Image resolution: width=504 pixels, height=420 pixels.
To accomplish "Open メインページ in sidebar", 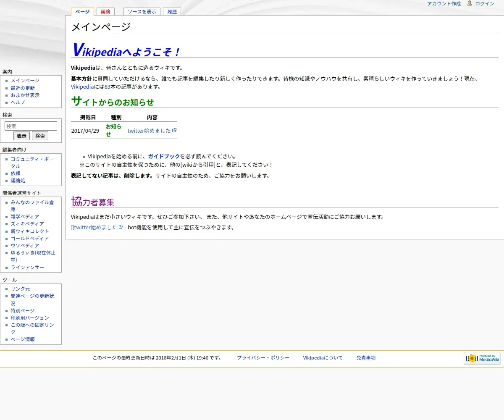I will pyautogui.click(x=25, y=81).
